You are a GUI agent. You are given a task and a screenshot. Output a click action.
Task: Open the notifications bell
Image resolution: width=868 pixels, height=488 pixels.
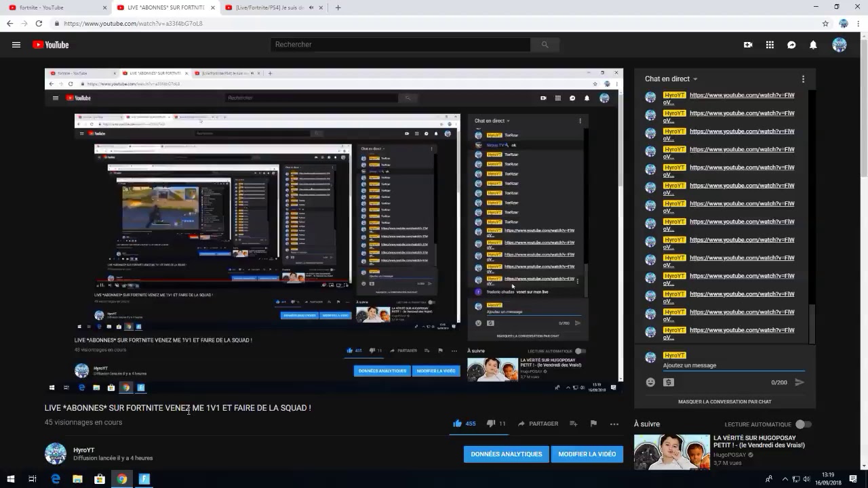click(813, 45)
